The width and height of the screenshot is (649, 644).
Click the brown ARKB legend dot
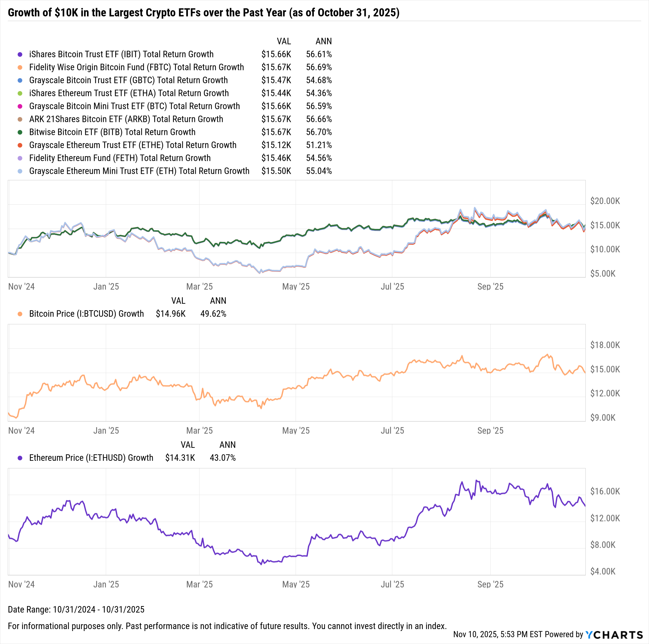pyautogui.click(x=20, y=120)
